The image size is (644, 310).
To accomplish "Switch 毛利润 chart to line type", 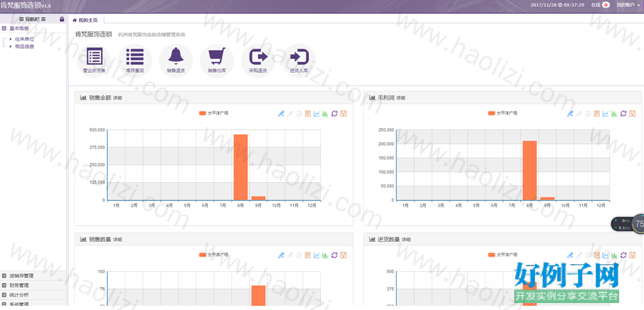I will click(606, 113).
